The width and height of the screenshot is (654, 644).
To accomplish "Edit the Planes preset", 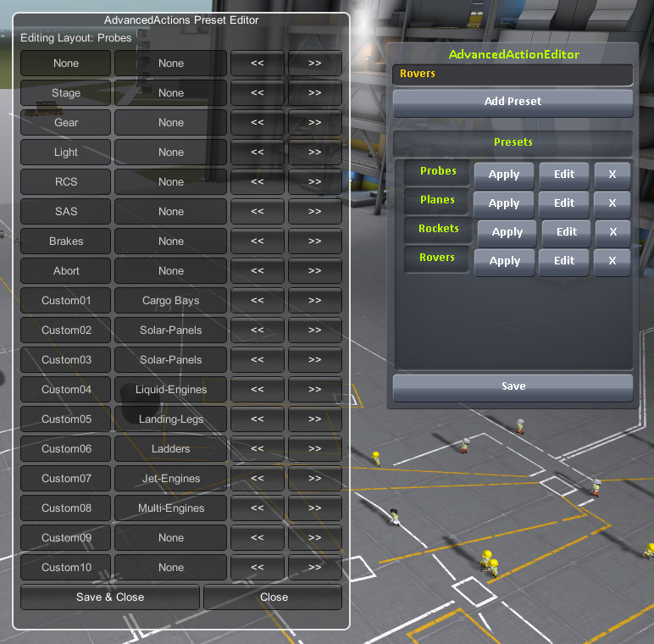I will click(564, 203).
